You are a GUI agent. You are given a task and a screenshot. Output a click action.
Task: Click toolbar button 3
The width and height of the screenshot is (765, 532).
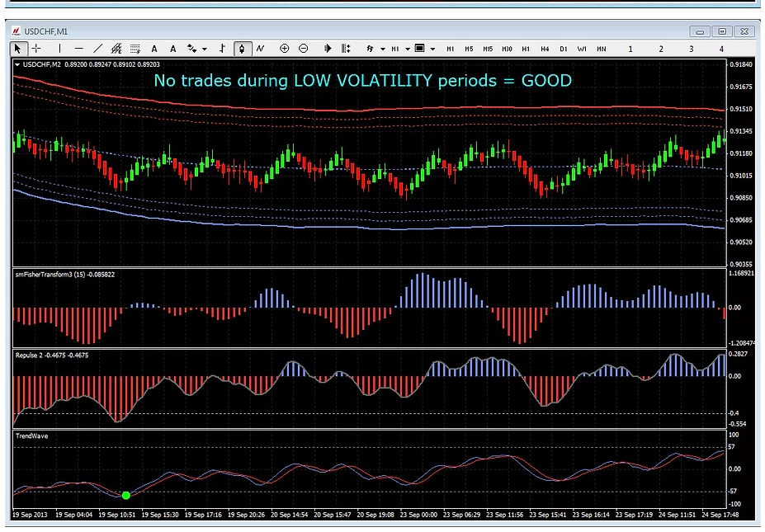click(x=691, y=49)
